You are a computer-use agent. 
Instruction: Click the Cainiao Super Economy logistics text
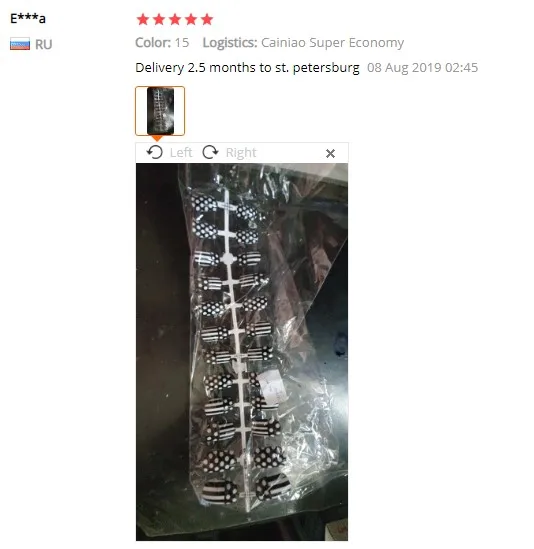tap(333, 43)
